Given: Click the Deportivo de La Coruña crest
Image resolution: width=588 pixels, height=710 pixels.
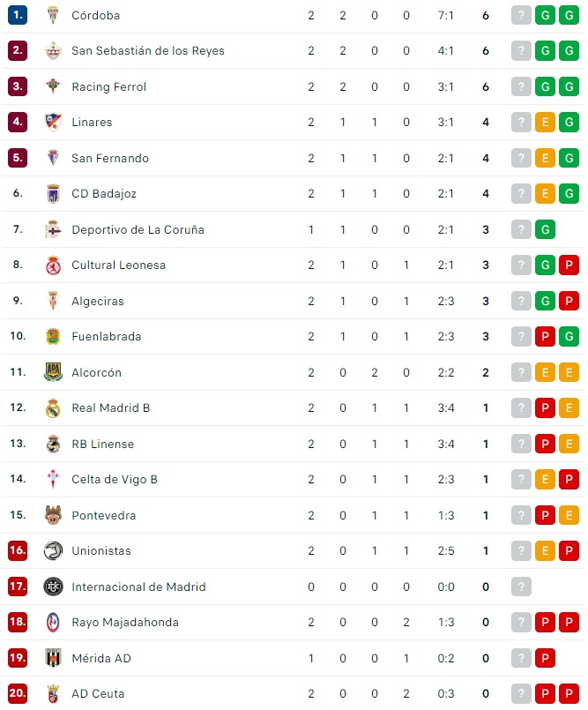Looking at the screenshot, I should (x=53, y=229).
